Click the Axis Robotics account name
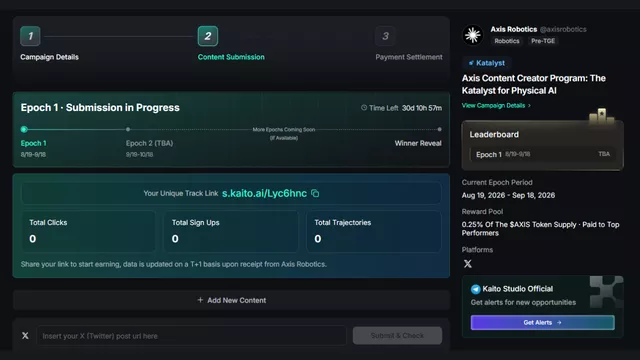 click(514, 29)
